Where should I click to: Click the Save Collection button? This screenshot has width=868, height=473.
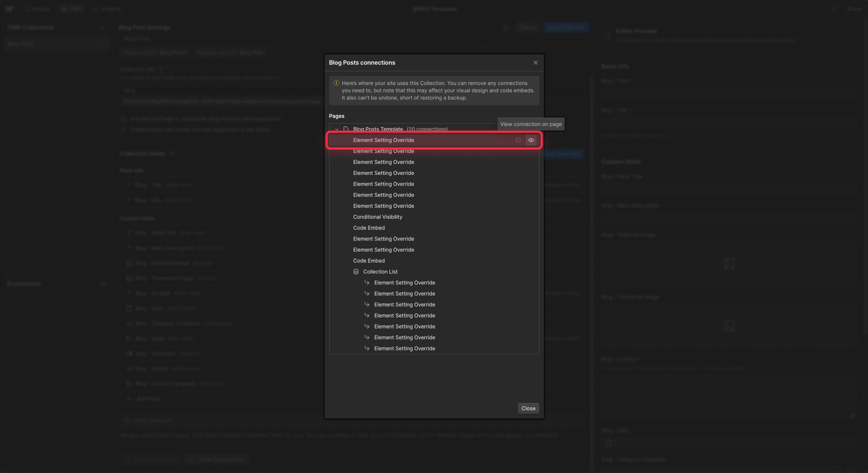pos(566,27)
